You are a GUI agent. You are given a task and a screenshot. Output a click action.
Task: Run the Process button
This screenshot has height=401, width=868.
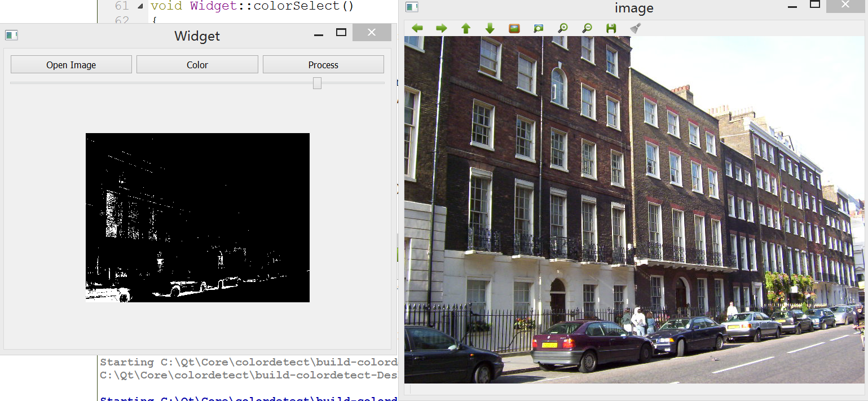pyautogui.click(x=323, y=65)
